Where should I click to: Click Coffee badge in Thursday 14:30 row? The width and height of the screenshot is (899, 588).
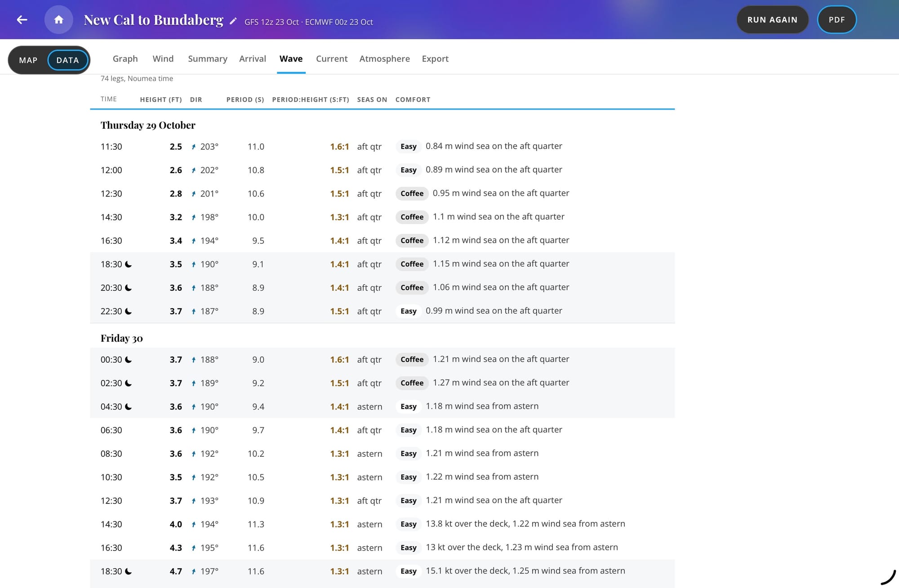412,217
